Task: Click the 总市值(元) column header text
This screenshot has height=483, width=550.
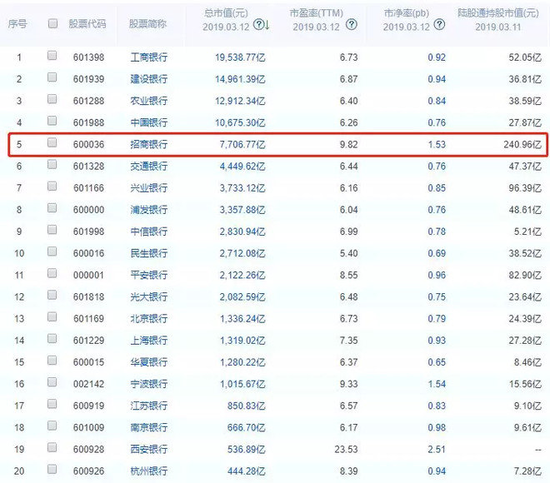Action: coord(226,13)
